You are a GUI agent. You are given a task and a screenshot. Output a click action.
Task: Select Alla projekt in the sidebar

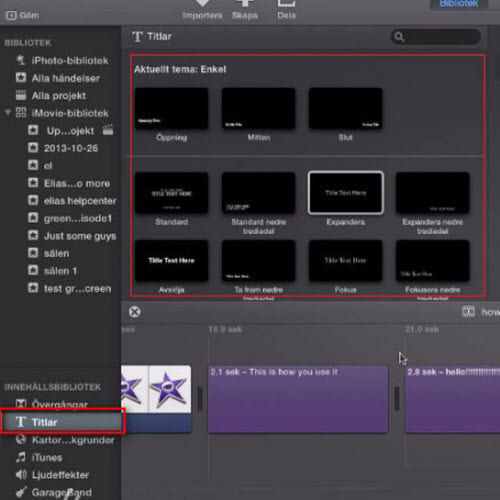pyautogui.click(x=51, y=96)
